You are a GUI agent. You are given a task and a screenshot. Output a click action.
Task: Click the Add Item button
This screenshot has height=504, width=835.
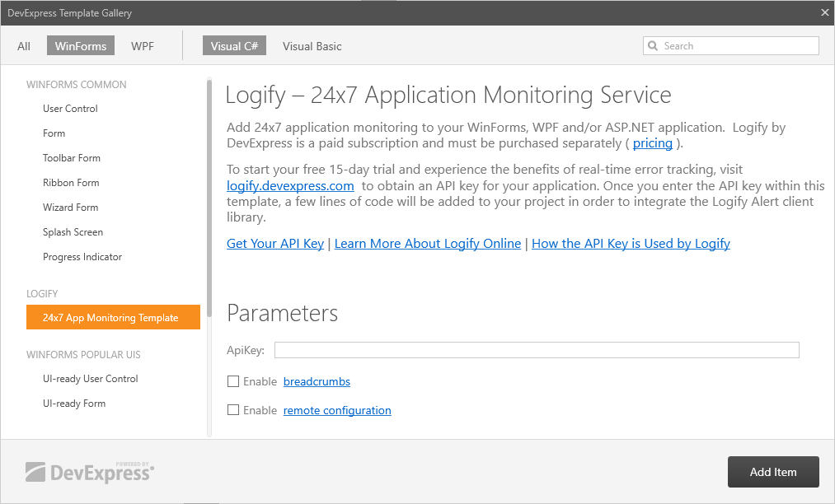pyautogui.click(x=772, y=472)
